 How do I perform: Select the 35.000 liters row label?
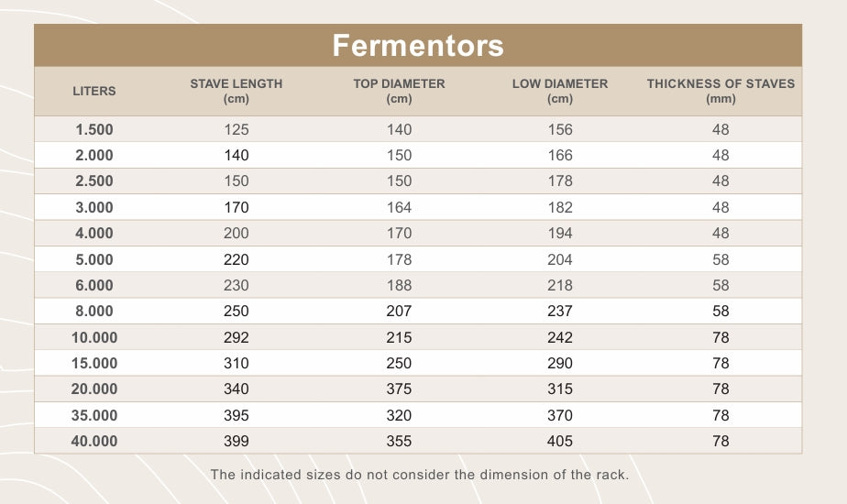click(94, 415)
